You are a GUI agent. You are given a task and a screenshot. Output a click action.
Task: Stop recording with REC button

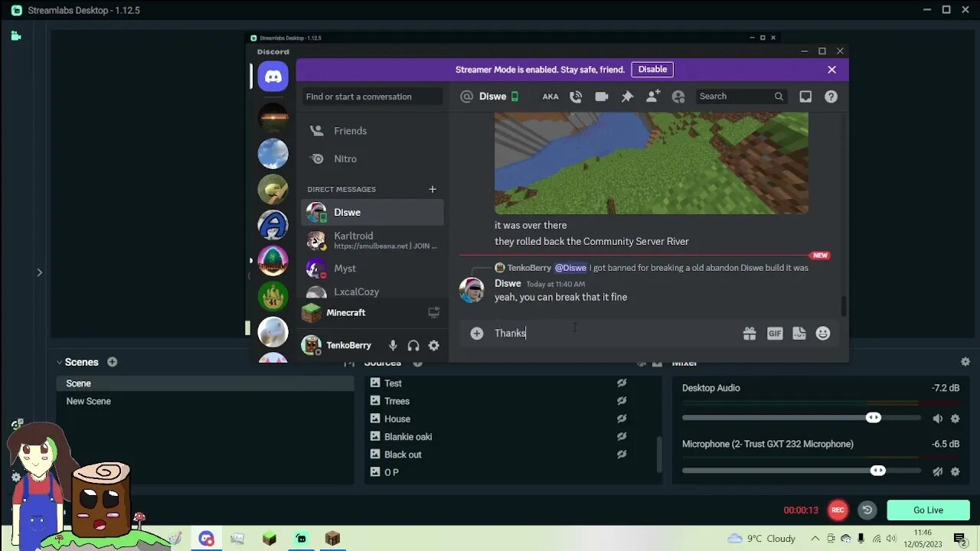[838, 510]
